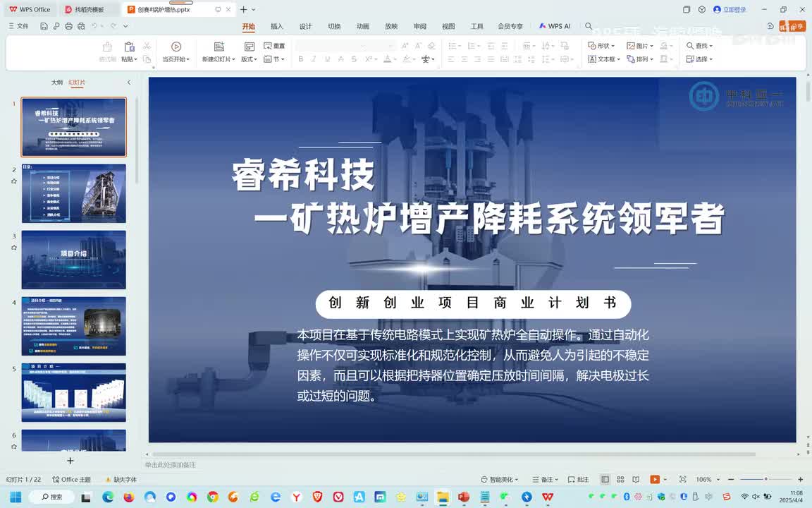The width and height of the screenshot is (812, 508).
Task: Click the fit-to-window icon near zoom
Action: click(x=683, y=480)
